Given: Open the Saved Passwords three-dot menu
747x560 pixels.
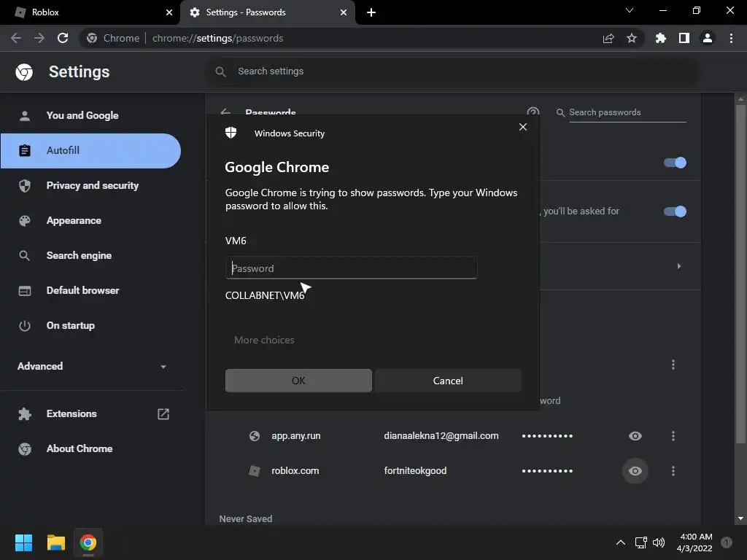Looking at the screenshot, I should coord(673,365).
